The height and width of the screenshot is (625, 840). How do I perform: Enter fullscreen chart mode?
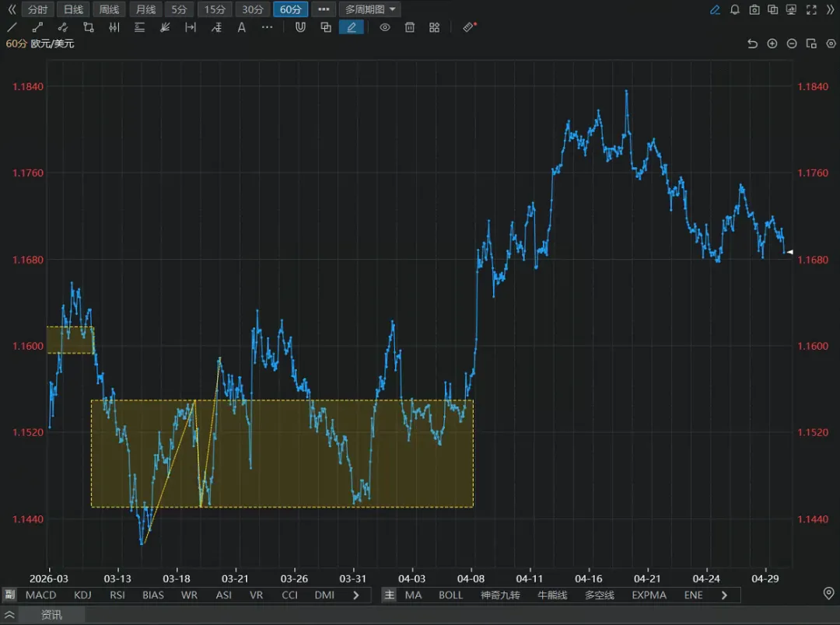click(811, 9)
